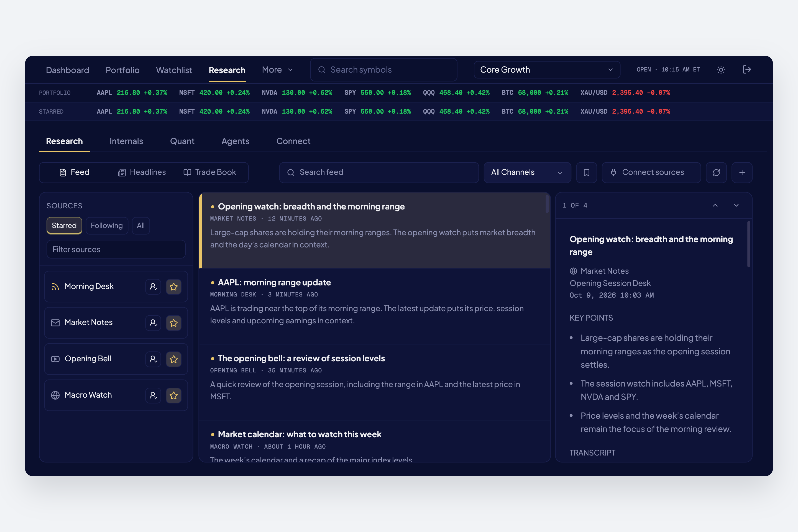
Task: Open the Opening watch breadth feed article
Action: pos(375,230)
